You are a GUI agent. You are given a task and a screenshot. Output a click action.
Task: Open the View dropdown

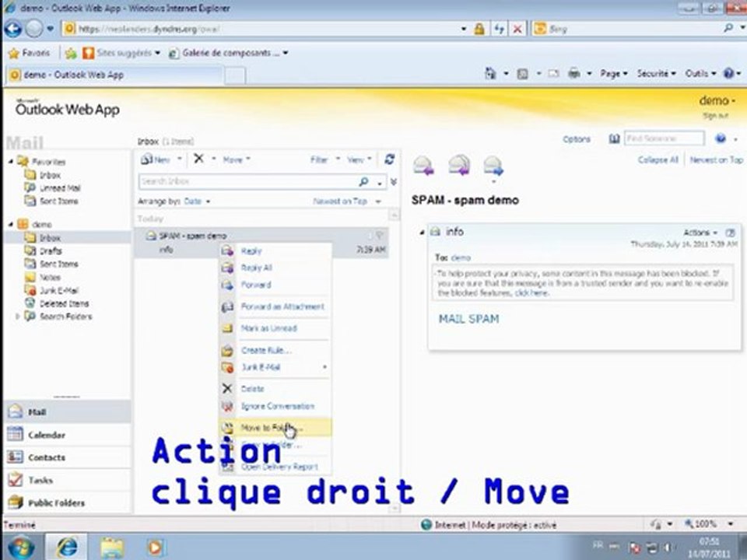[359, 159]
